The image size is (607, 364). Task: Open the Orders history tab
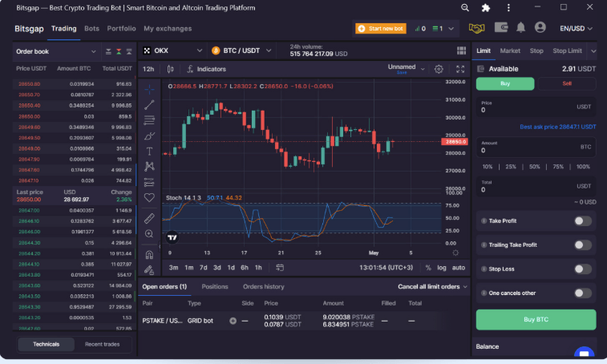(x=264, y=286)
